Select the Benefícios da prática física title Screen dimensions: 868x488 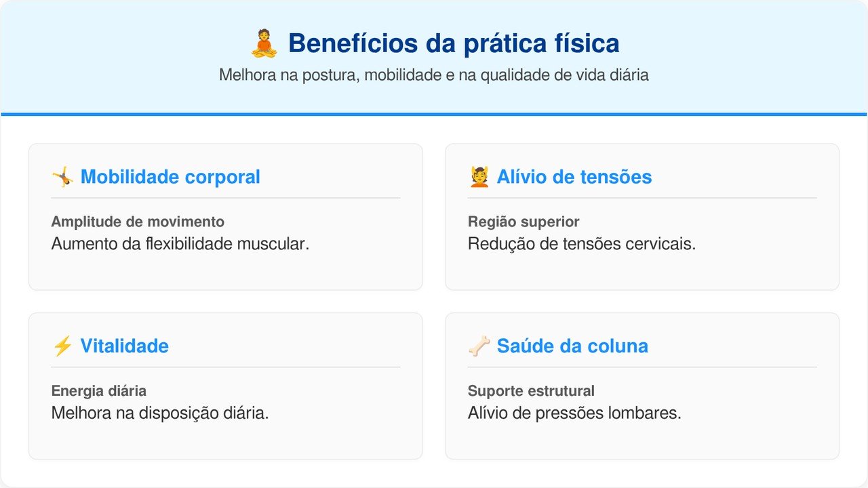(x=453, y=44)
